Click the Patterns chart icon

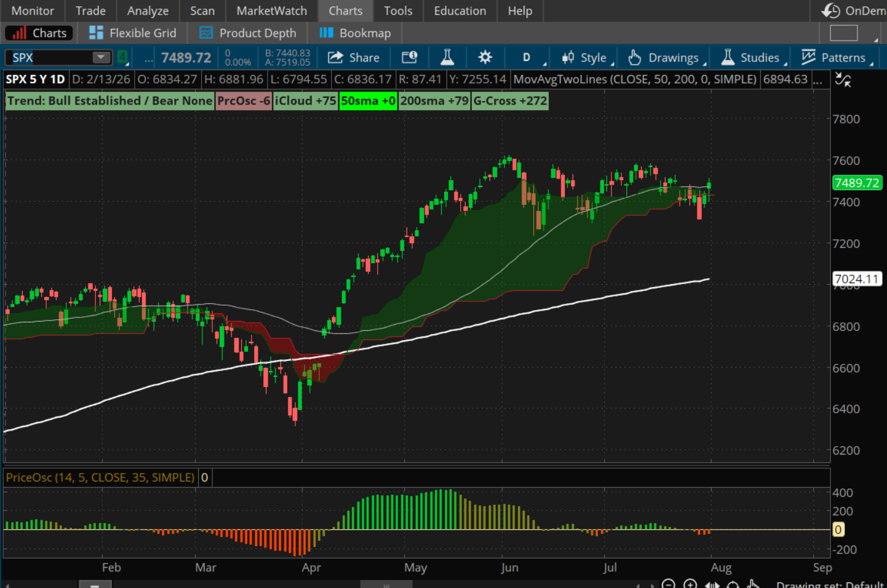click(x=808, y=57)
